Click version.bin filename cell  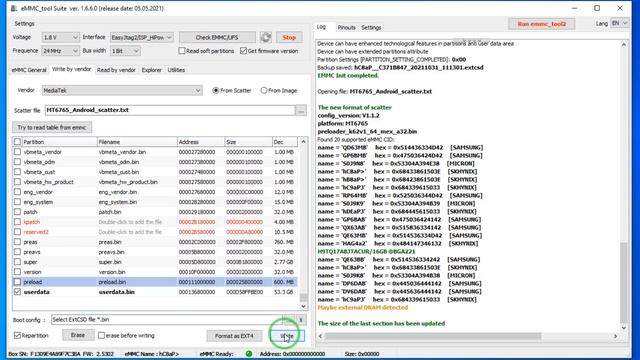tap(112, 272)
